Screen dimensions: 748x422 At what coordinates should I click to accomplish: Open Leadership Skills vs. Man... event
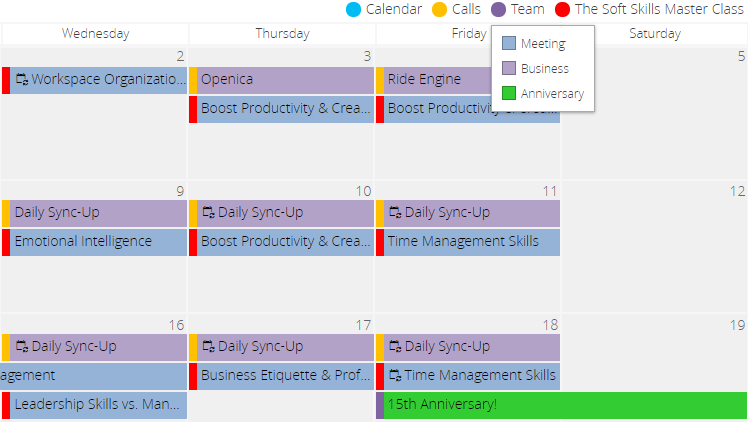pos(94,405)
